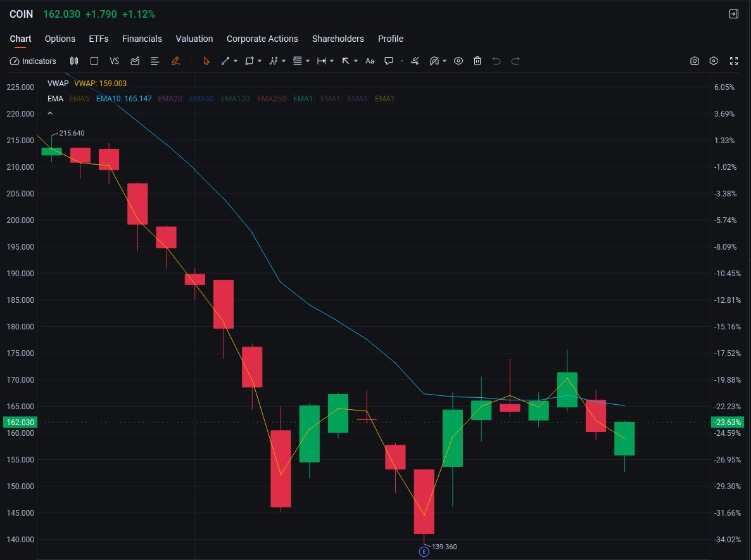Expand wave pattern options arrow
This screenshot has height=560, width=751.
coord(284,61)
